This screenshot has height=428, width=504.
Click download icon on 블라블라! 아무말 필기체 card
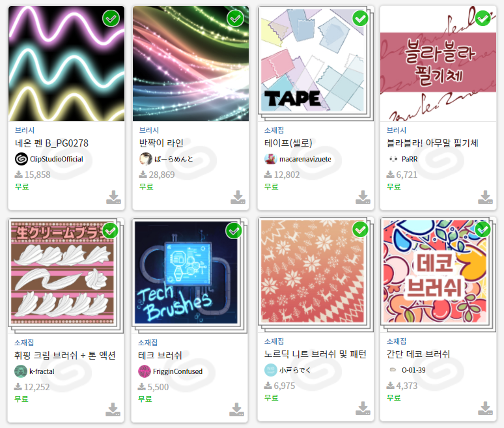[485, 197]
